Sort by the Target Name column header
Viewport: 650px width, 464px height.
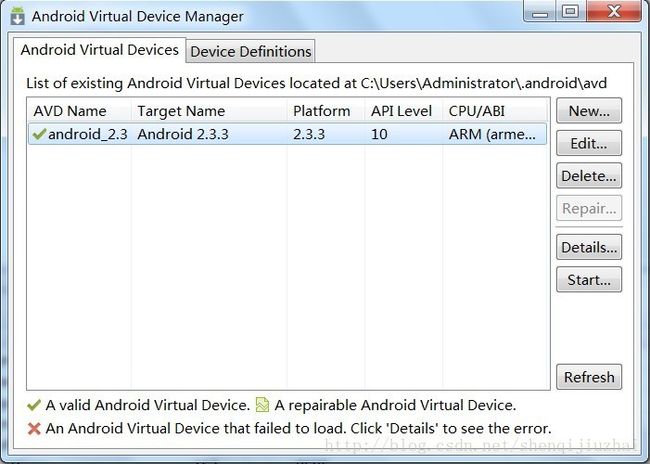point(209,111)
